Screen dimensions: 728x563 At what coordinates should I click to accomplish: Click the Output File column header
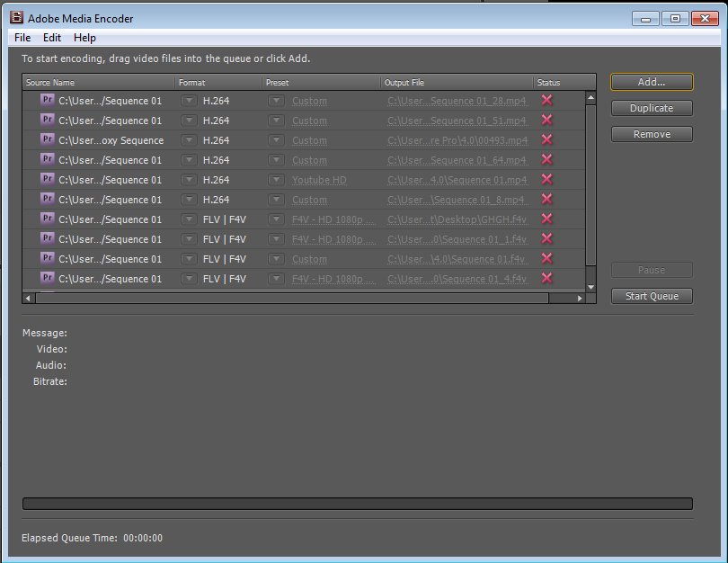point(457,82)
